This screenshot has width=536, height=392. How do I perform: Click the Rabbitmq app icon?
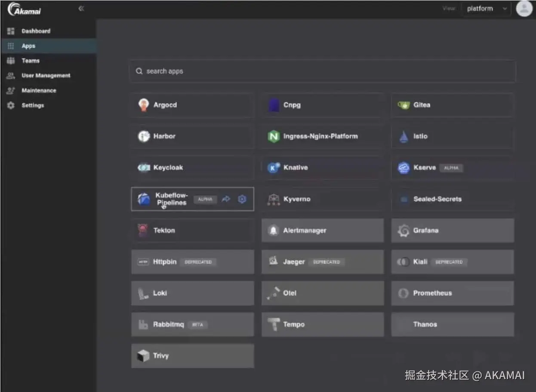click(x=143, y=325)
